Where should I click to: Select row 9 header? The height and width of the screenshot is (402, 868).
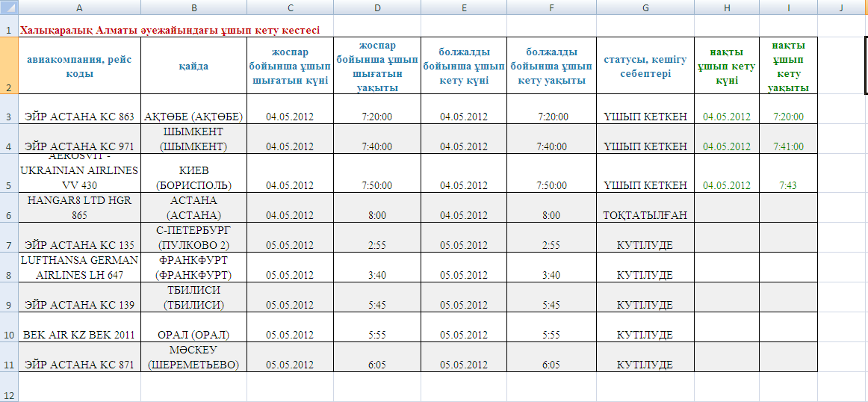pos(9,297)
